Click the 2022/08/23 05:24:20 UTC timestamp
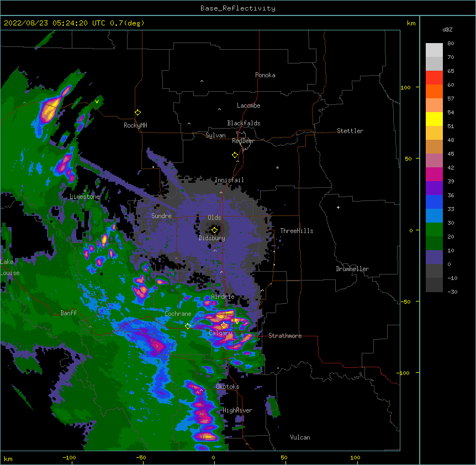This screenshot has height=465, width=476. [x=55, y=23]
